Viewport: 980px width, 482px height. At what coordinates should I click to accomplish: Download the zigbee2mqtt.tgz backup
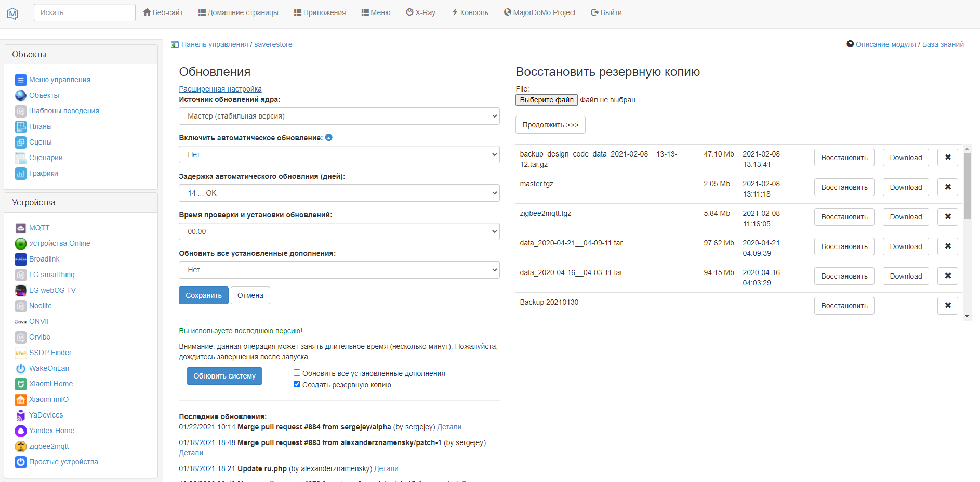click(905, 217)
